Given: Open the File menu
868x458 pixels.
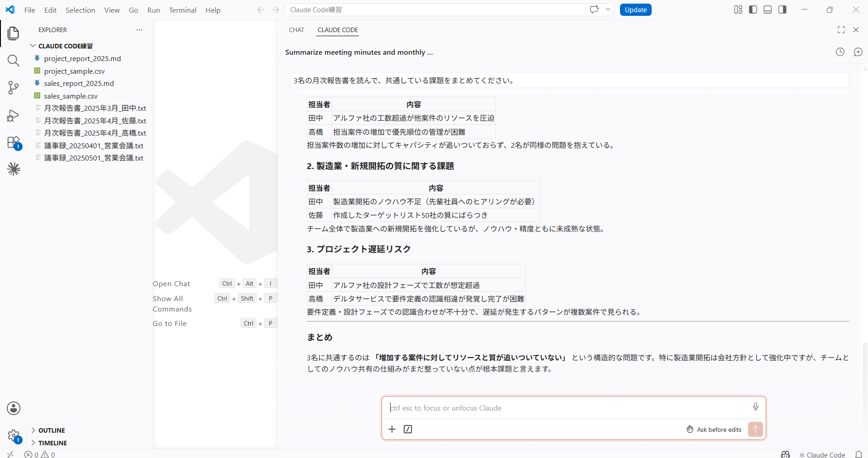Looking at the screenshot, I should (x=30, y=10).
